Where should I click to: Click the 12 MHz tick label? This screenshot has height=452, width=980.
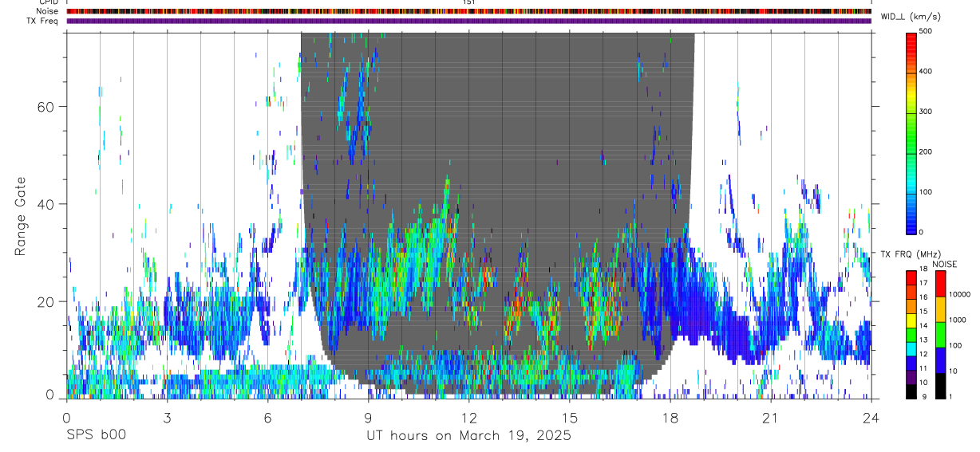point(923,354)
